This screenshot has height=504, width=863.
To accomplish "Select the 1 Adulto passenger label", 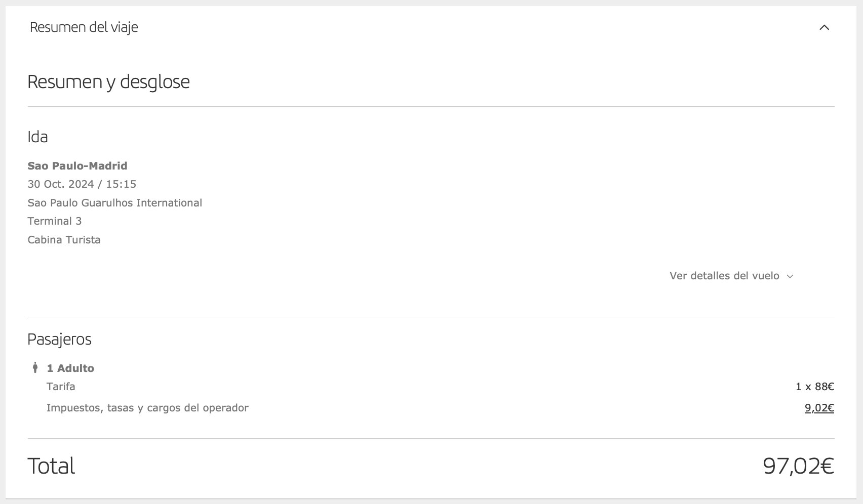I will [x=70, y=368].
